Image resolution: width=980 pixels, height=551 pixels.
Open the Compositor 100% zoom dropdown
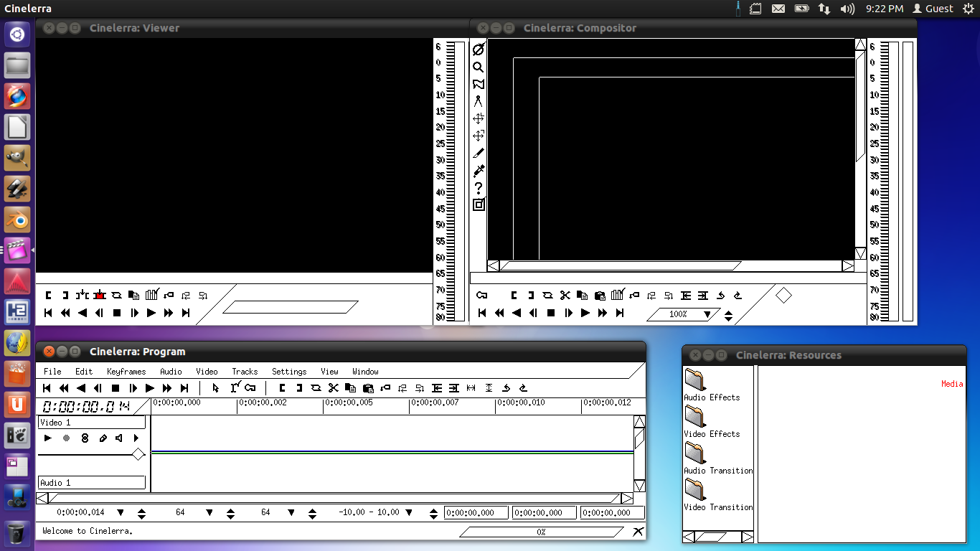[707, 314]
